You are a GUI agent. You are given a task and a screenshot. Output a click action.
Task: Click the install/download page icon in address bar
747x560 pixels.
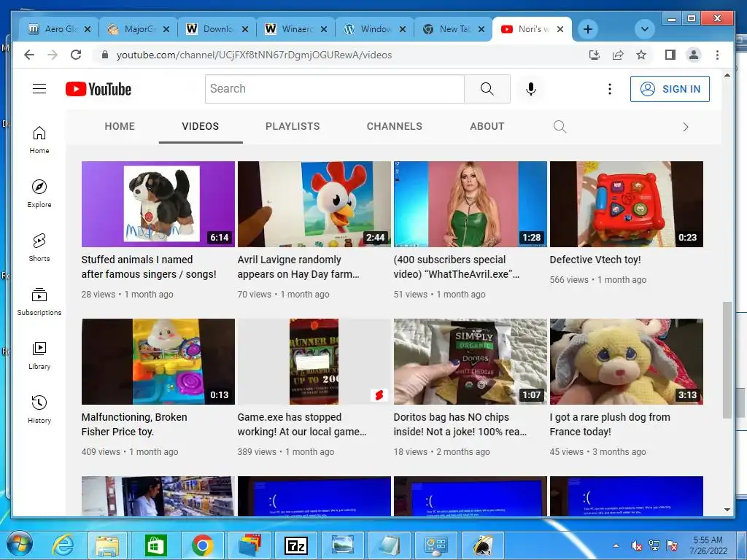(x=594, y=55)
